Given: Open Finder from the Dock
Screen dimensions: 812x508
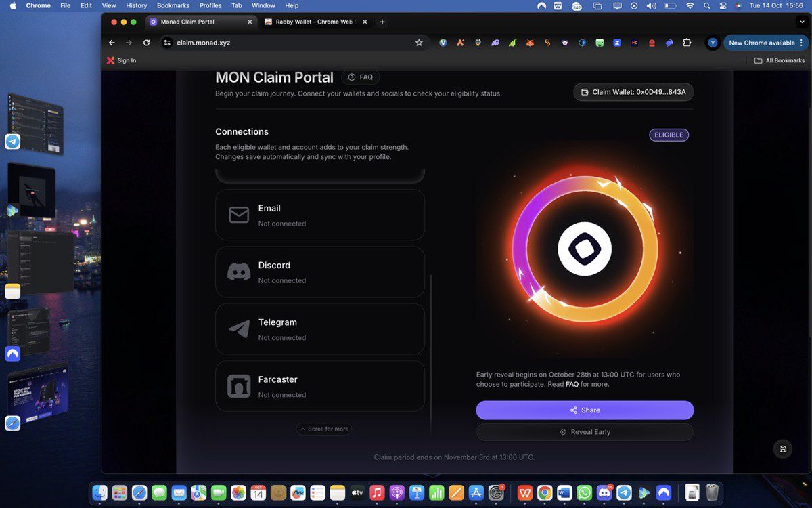Looking at the screenshot, I should click(100, 492).
